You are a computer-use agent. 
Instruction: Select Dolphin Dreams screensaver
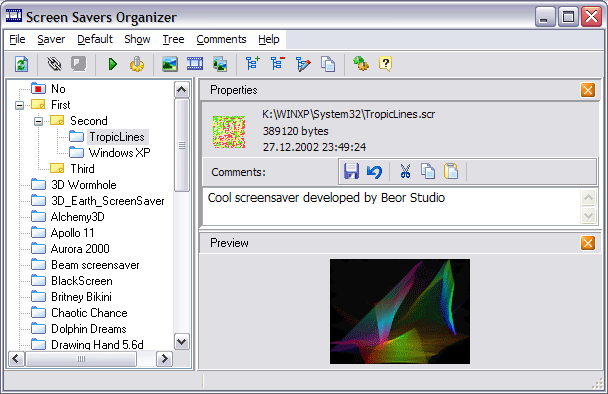tap(89, 329)
